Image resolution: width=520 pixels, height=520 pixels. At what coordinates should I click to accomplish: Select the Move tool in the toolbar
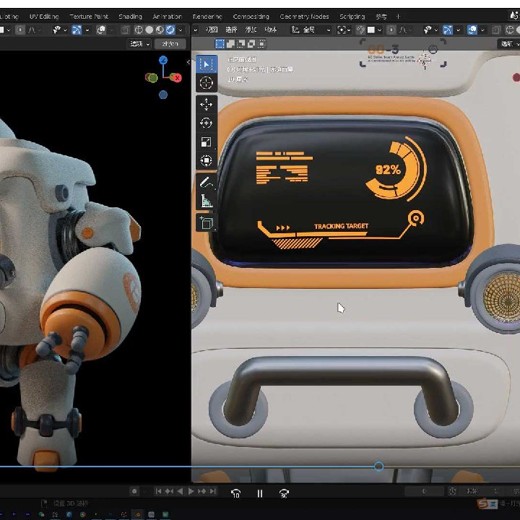click(206, 104)
